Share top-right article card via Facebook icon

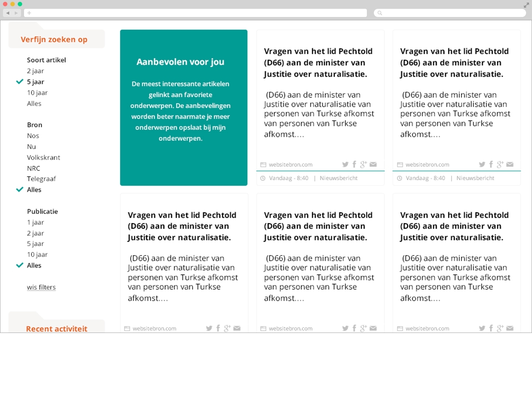491,165
